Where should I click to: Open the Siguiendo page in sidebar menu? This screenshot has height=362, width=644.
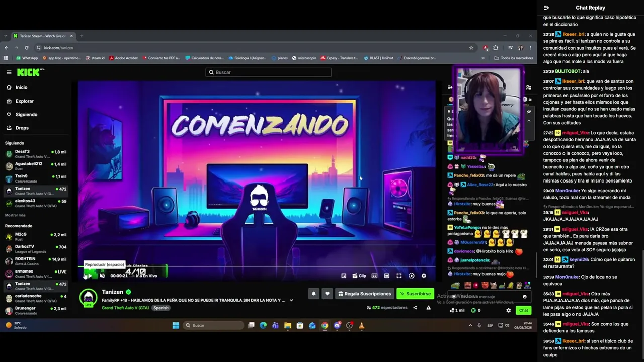(x=26, y=115)
